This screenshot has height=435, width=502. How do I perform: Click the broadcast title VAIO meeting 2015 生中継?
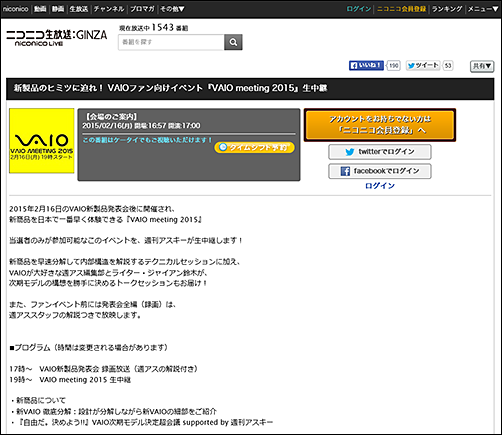(170, 88)
